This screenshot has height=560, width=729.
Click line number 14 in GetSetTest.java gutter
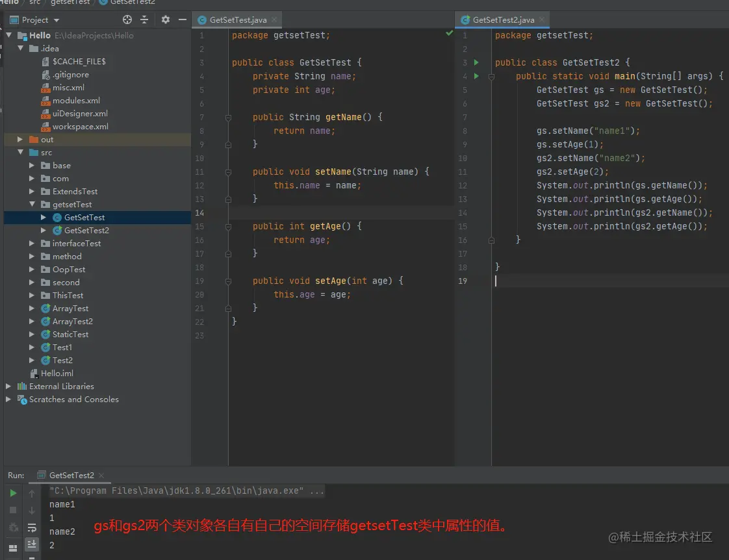point(199,213)
